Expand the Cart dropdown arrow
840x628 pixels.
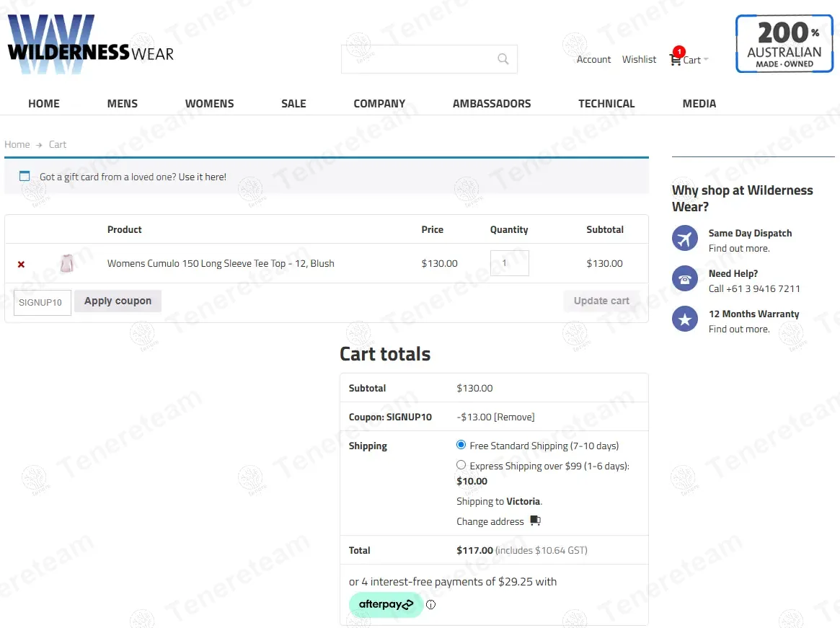[706, 60]
